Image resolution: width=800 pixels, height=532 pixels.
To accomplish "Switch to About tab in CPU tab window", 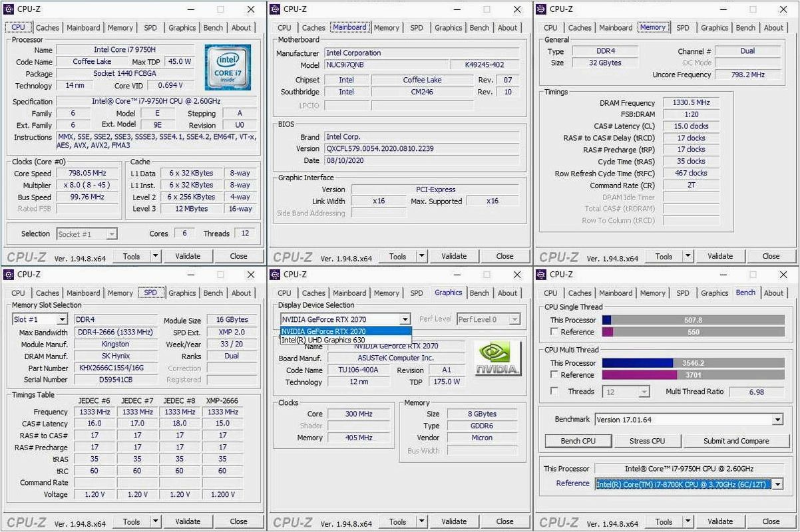I will (242, 28).
